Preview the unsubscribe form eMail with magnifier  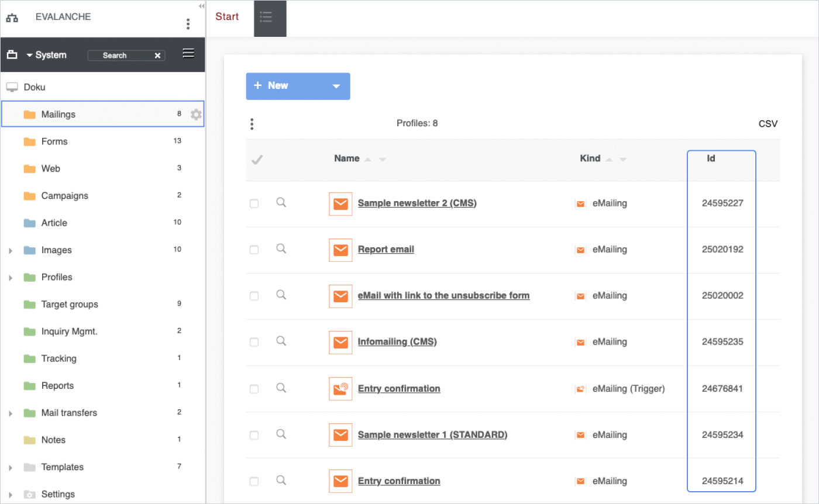point(281,295)
